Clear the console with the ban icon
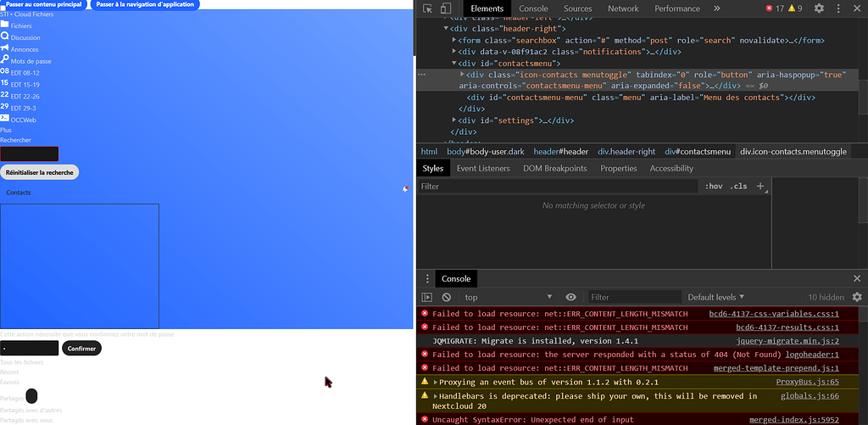The width and height of the screenshot is (868, 425). tap(446, 297)
